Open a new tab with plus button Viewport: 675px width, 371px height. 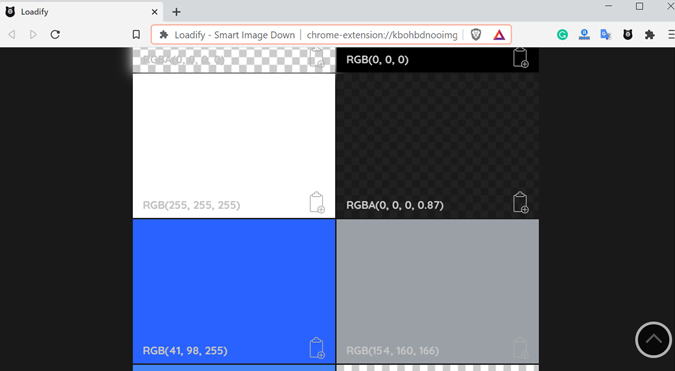click(x=176, y=12)
